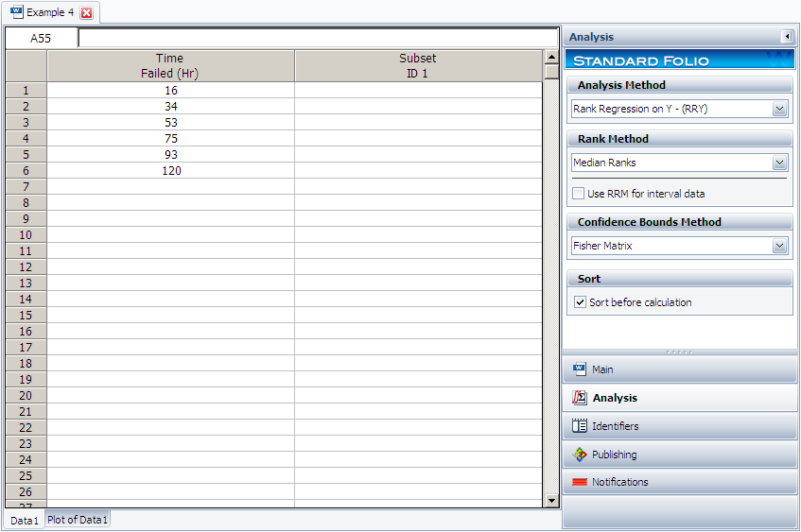Click the Rank Method section header
Screen dimensions: 801x532
679,139
